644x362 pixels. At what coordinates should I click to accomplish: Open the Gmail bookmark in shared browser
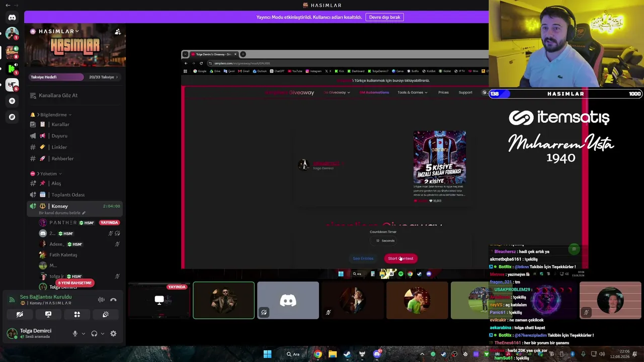(x=245, y=71)
